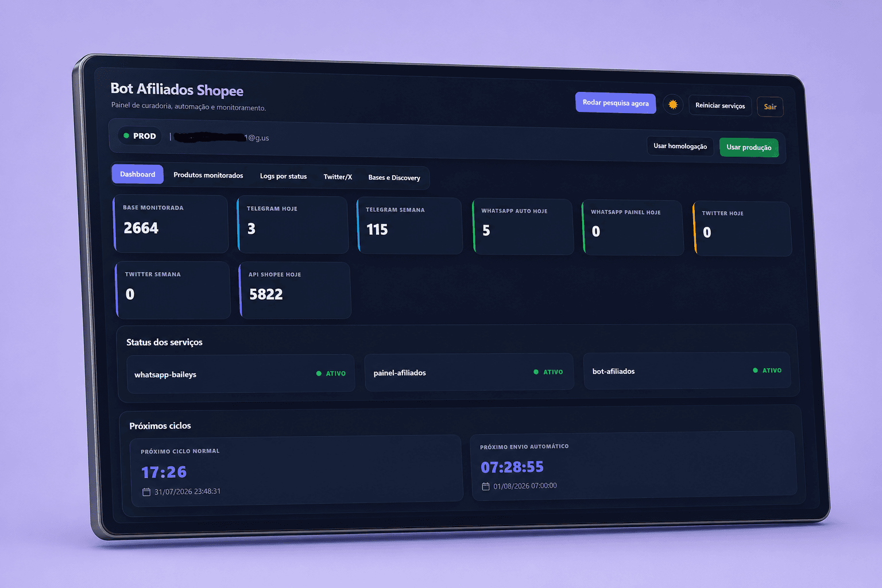Click Status dos serviços heading
The width and height of the screenshot is (882, 588).
pos(164,342)
